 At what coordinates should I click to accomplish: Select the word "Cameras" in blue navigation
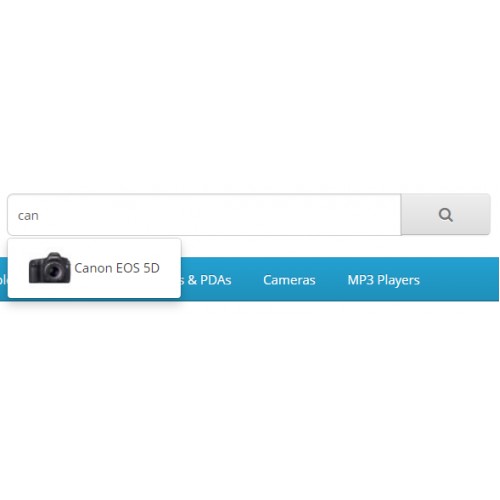click(x=289, y=280)
